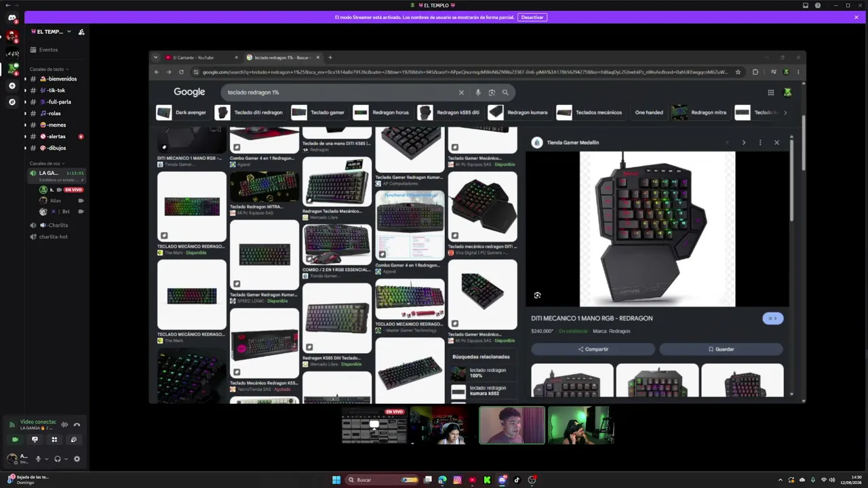
Task: Open the tik-tok text channel
Action: click(x=57, y=90)
